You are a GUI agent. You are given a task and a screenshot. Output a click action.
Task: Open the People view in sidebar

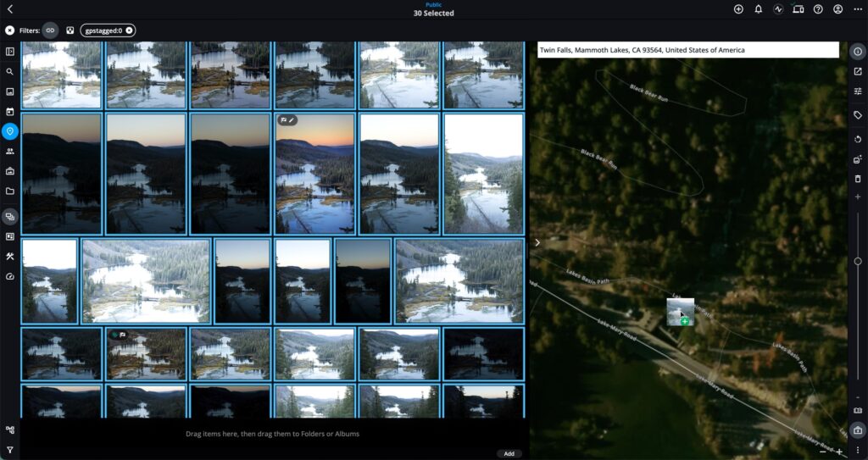10,152
